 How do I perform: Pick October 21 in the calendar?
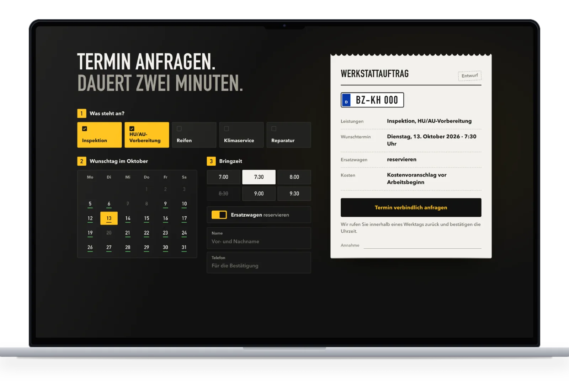click(x=128, y=233)
